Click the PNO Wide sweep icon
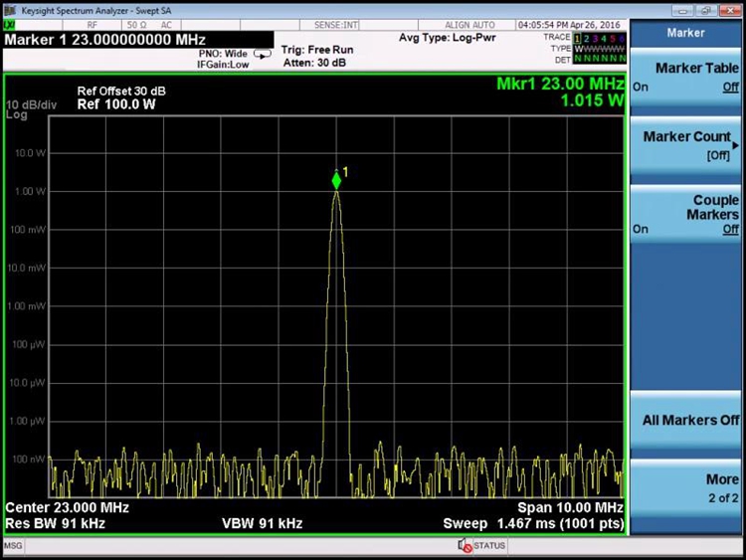Image resolution: width=746 pixels, height=560 pixels. pyautogui.click(x=264, y=53)
